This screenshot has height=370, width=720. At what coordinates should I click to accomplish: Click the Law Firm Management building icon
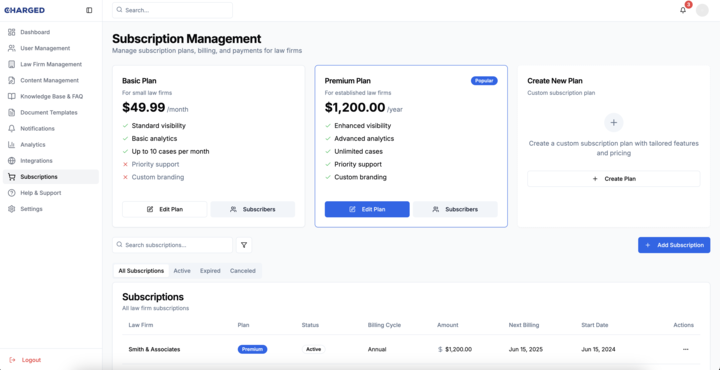(11, 64)
